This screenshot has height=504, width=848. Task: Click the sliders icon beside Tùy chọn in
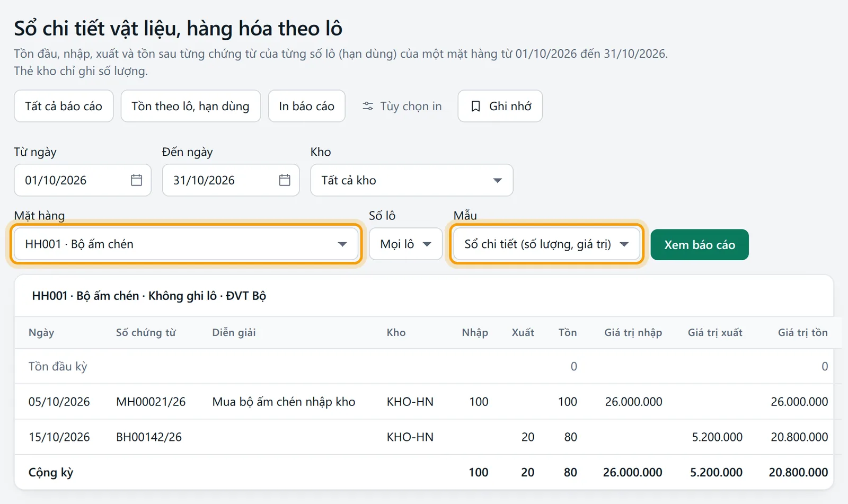[x=368, y=107]
